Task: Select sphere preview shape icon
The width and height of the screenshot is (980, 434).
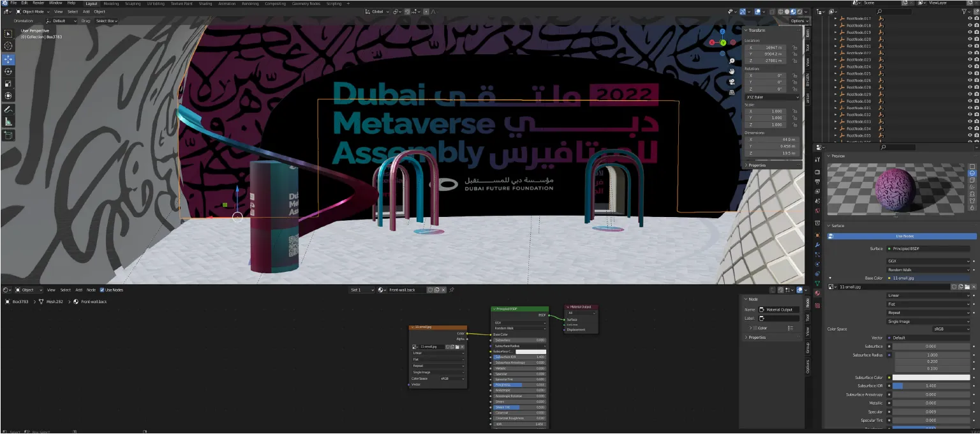Action: pos(972,173)
